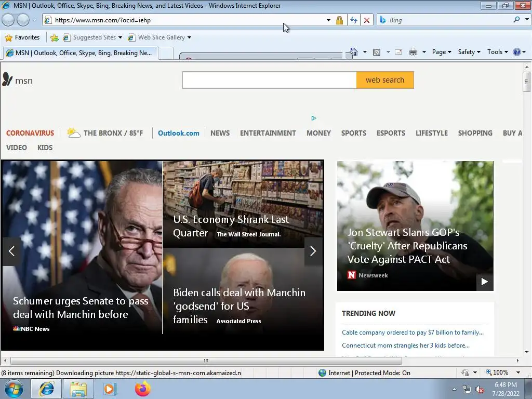The width and height of the screenshot is (532, 399).
Task: Open Connecticut mom trending link
Action: 405,345
